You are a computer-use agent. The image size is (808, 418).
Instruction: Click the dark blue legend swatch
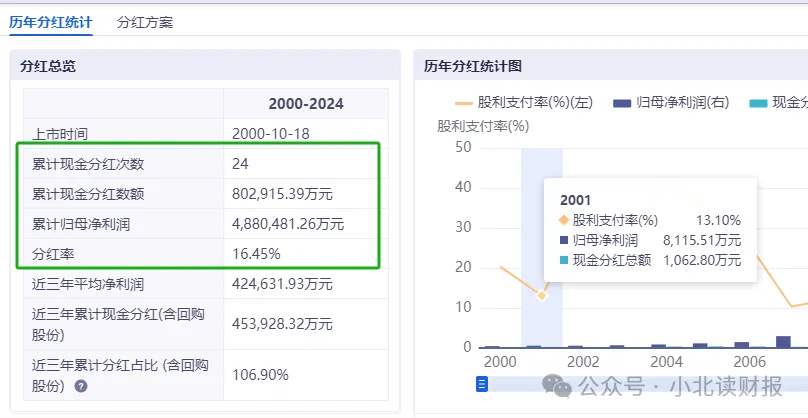pos(622,103)
